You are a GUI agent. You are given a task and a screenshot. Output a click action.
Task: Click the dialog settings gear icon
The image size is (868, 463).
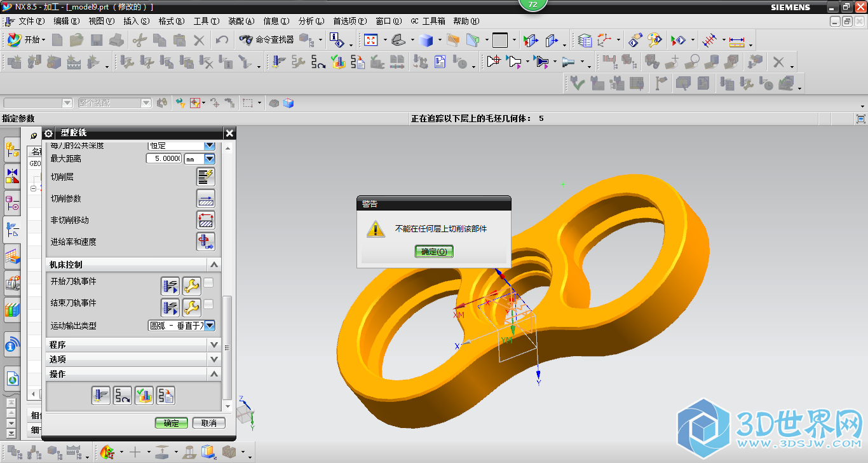pyautogui.click(x=48, y=133)
